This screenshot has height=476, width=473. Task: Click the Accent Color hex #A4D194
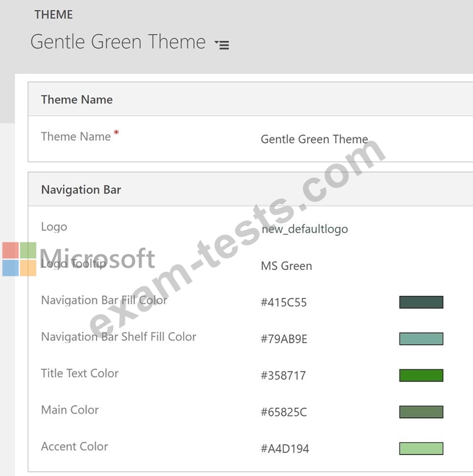284,448
